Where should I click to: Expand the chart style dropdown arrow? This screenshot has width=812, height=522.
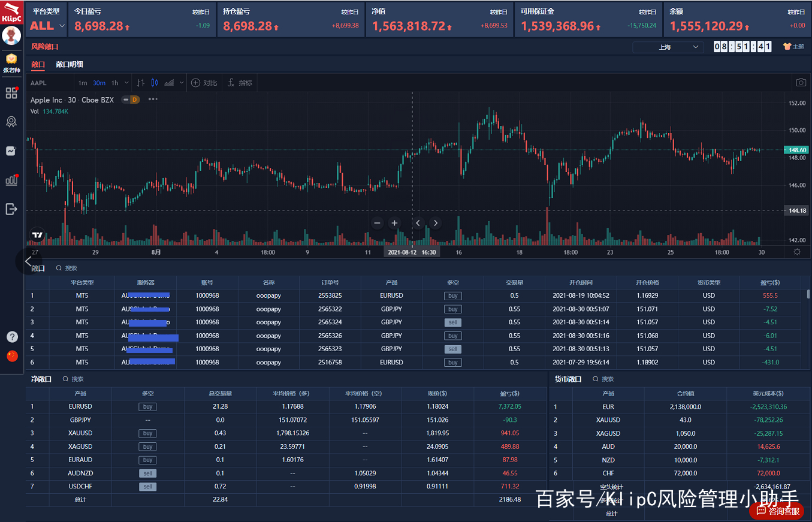coord(182,83)
